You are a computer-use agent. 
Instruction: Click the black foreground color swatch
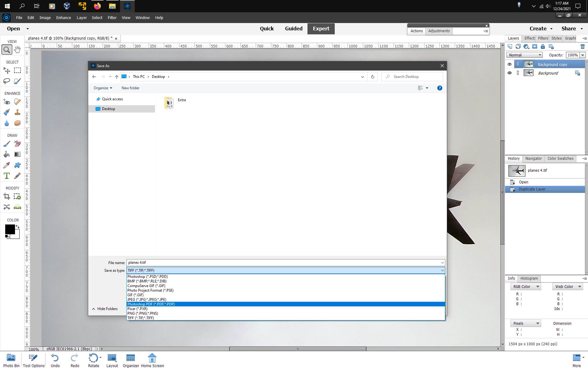(9, 229)
